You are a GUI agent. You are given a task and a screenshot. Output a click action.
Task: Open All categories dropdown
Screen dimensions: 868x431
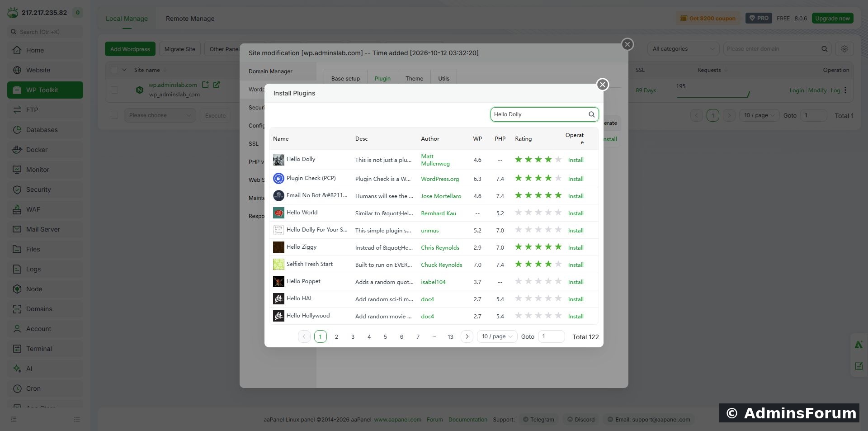[x=683, y=49]
